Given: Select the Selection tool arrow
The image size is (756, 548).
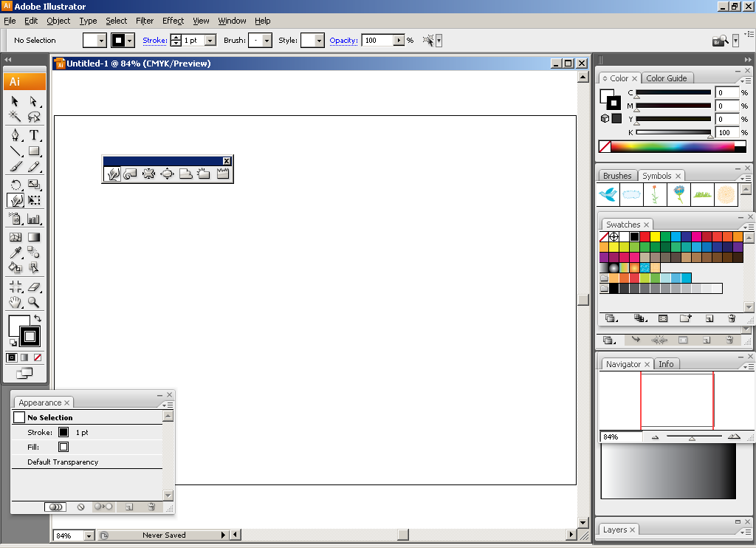Looking at the screenshot, I should 15,101.
